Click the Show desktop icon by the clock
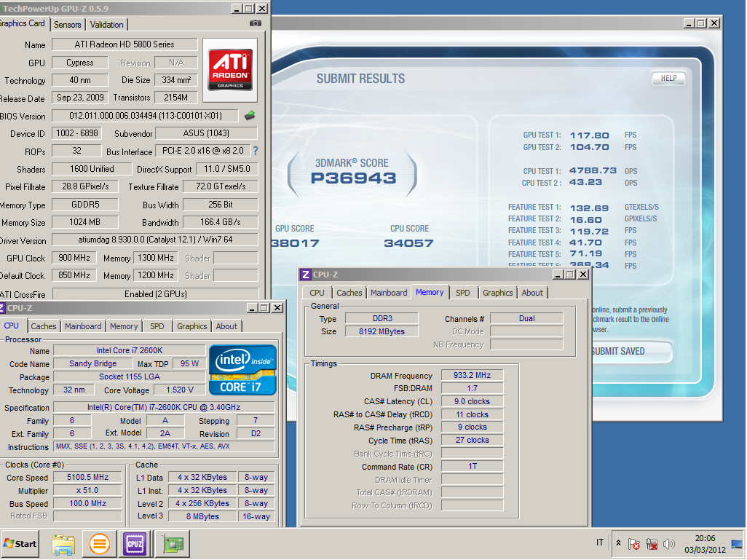 tap(737, 544)
